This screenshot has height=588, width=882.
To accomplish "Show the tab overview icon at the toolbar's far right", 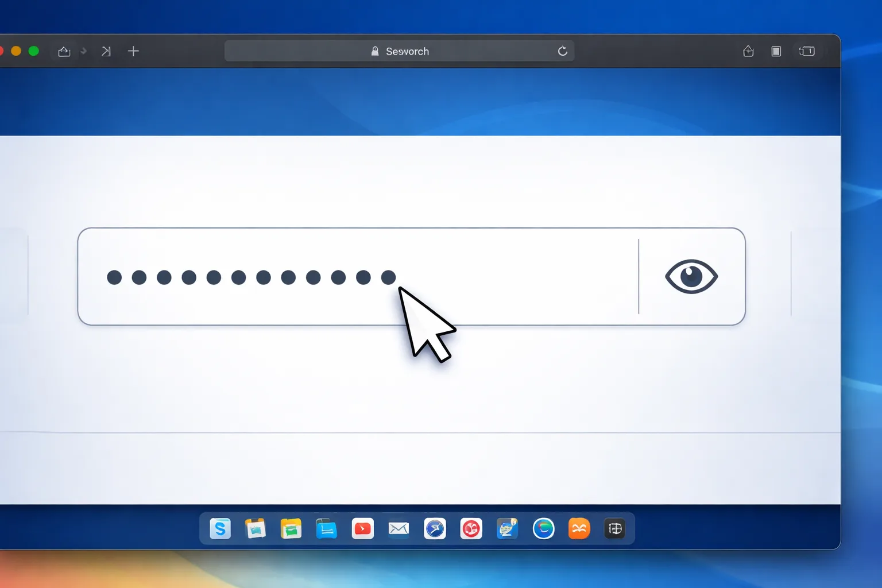I will (x=807, y=51).
